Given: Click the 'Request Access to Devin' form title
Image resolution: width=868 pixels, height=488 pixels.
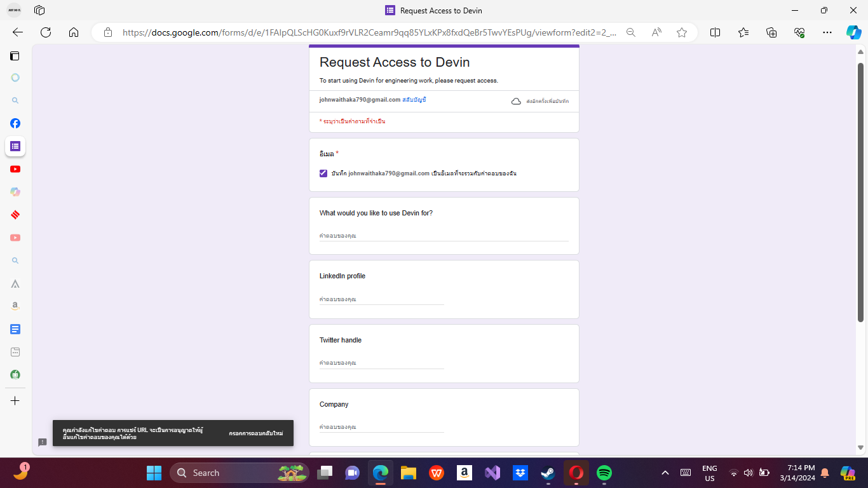Looking at the screenshot, I should coord(395,62).
